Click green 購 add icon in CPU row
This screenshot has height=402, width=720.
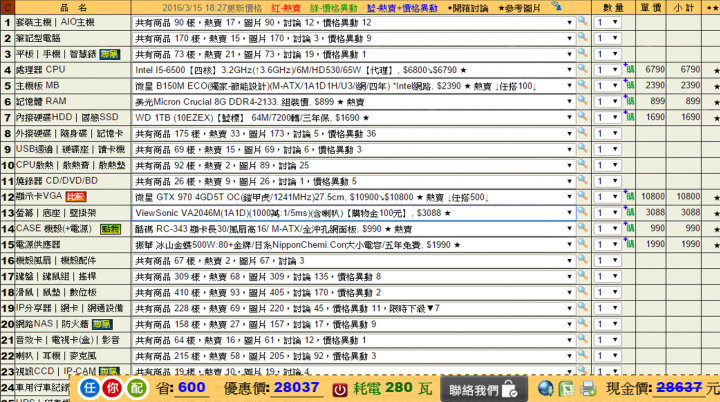pyautogui.click(x=629, y=69)
